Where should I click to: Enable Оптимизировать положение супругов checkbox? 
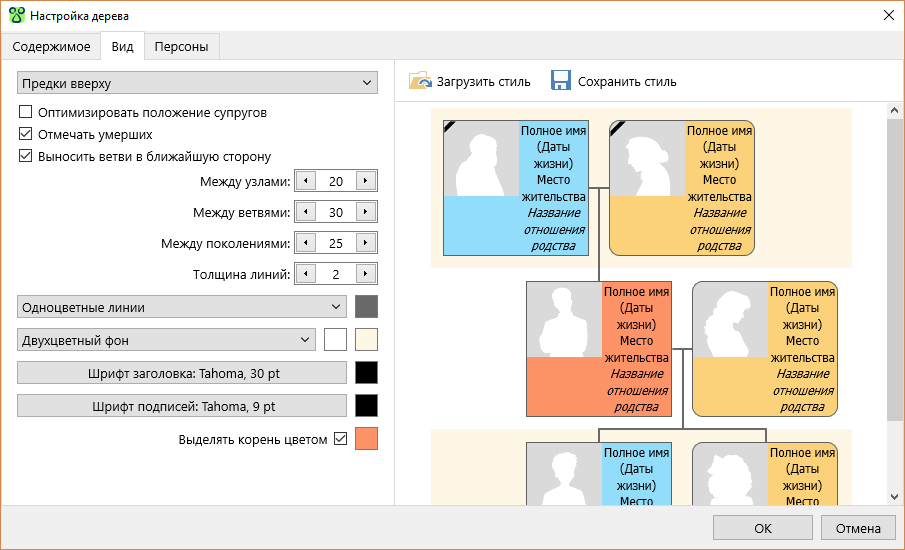pyautogui.click(x=26, y=113)
